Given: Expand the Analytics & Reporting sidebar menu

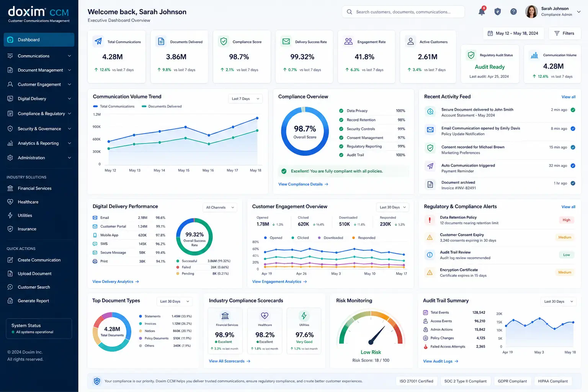Looking at the screenshot, I should tap(39, 143).
